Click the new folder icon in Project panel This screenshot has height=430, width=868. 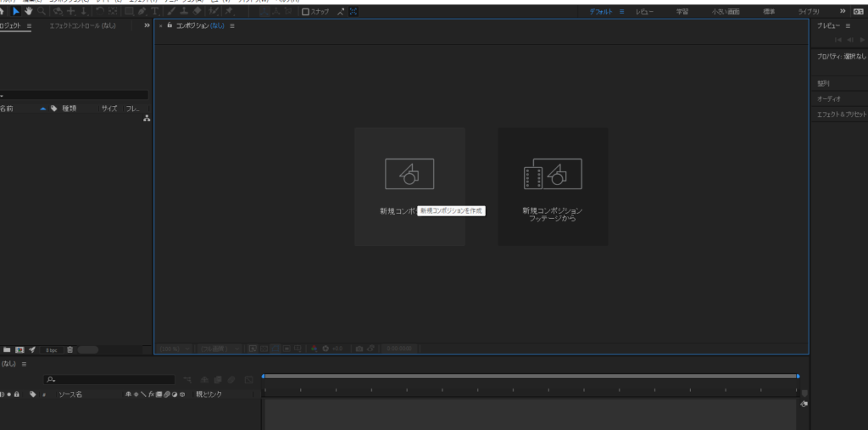(7, 349)
